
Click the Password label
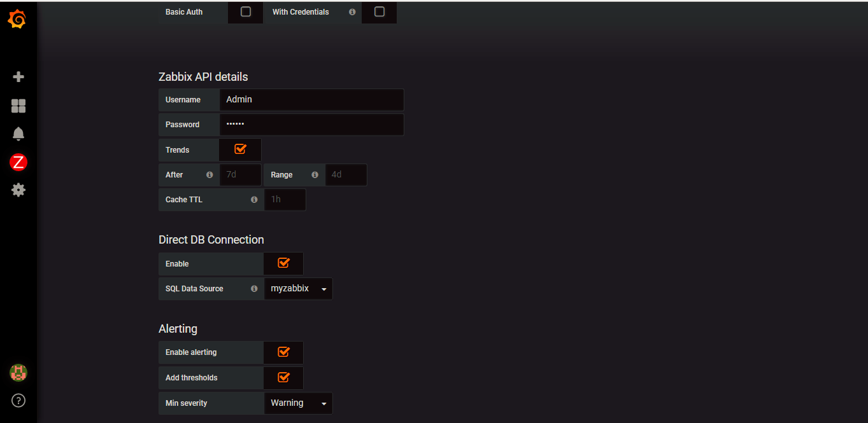coord(182,125)
